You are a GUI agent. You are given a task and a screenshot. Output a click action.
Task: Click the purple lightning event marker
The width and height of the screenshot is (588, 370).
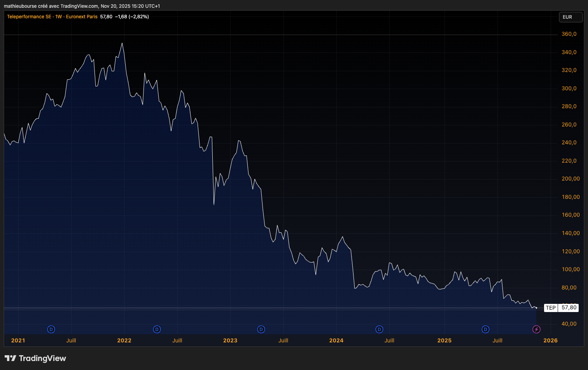tap(536, 330)
